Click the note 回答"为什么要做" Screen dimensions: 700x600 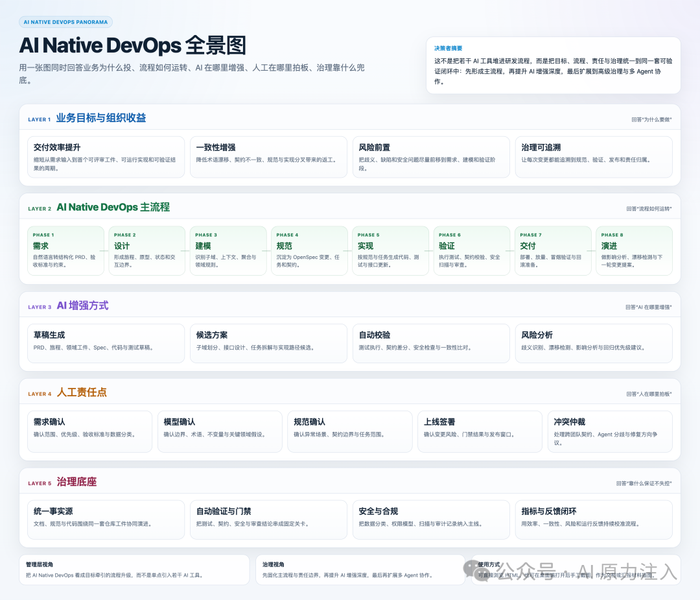[651, 119]
